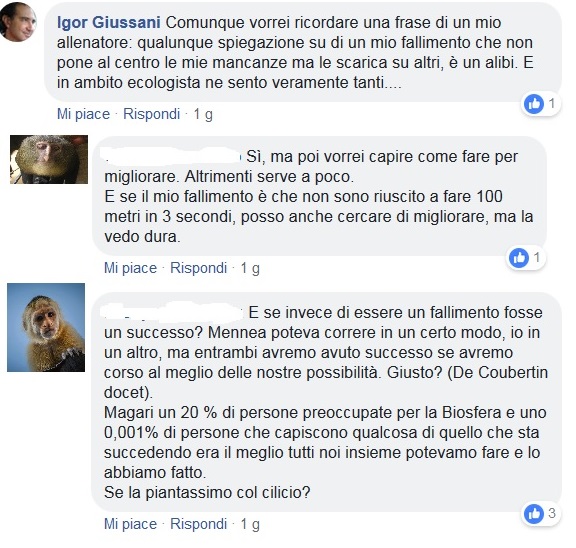Click 'Mi piace' under Igor Giussani's comment
Viewport: 576px width, 548px height.
coord(83,114)
